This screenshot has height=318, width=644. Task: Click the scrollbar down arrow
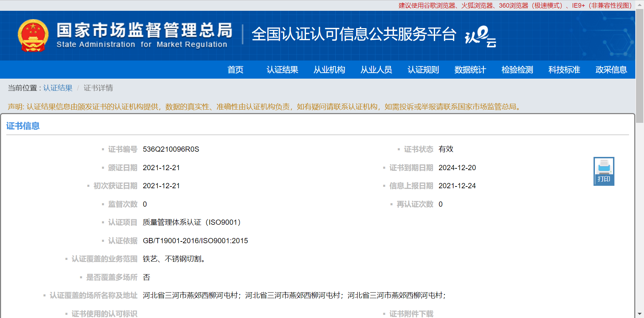[639, 314]
